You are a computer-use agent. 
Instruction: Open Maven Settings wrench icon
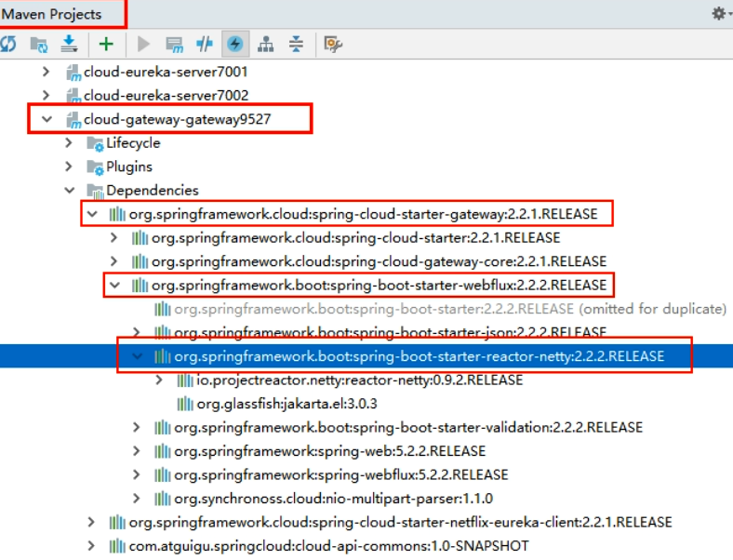[x=333, y=45]
